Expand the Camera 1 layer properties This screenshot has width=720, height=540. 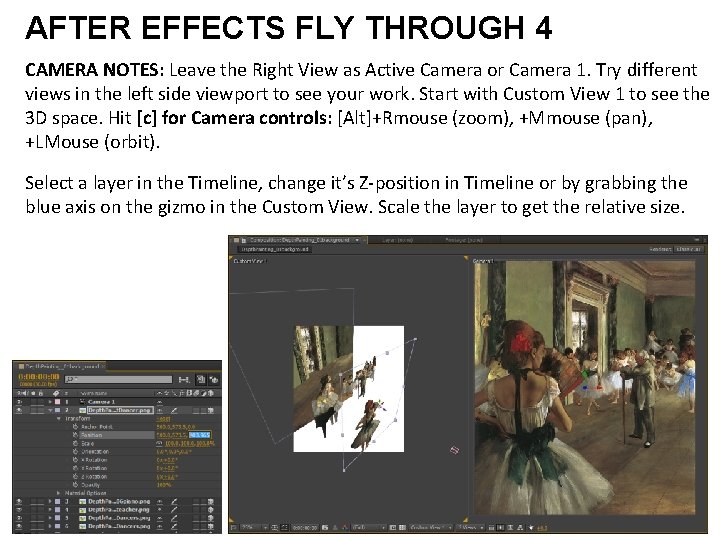[50, 402]
